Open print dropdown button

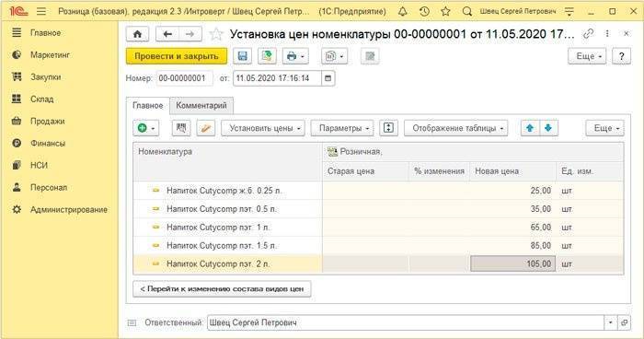click(295, 56)
